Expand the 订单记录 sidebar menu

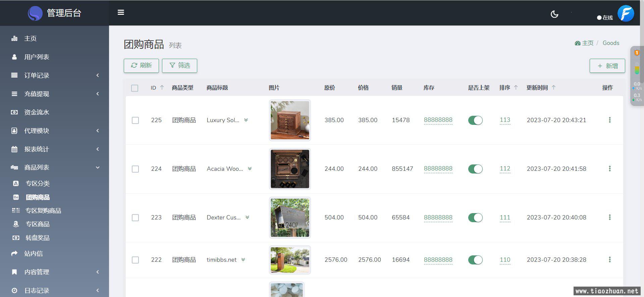[x=54, y=76]
